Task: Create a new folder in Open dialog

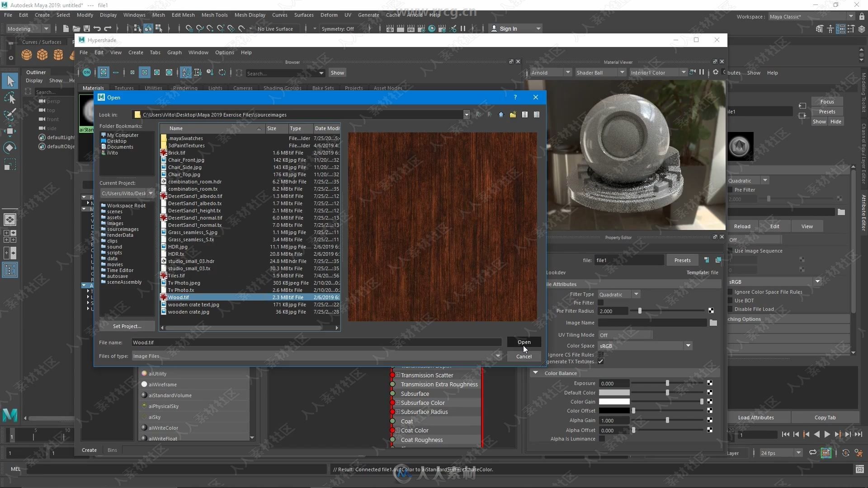Action: pyautogui.click(x=513, y=115)
